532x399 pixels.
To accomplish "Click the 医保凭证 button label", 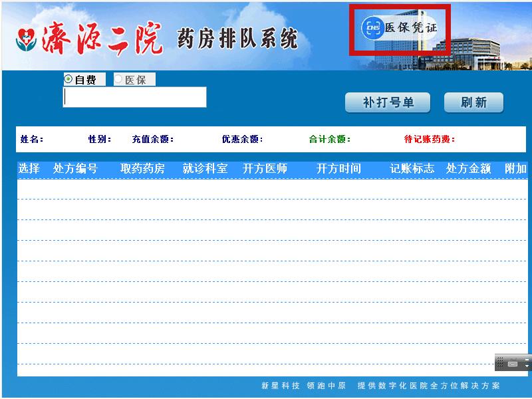I will 411,28.
